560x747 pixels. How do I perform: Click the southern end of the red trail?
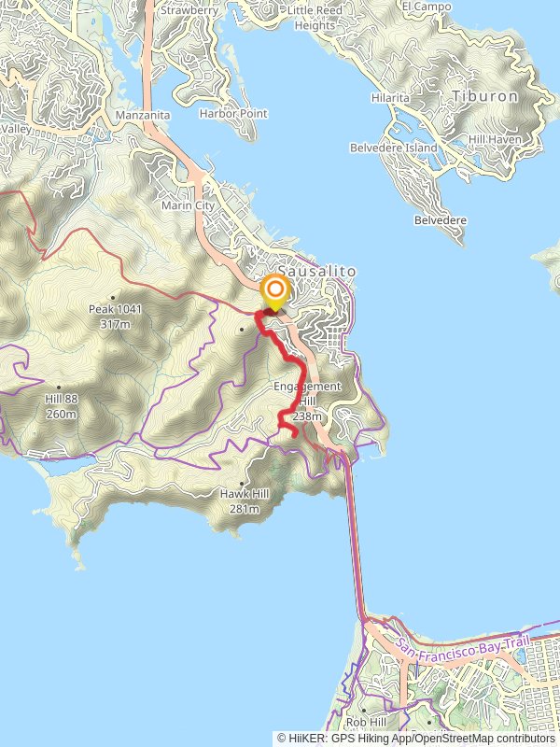click(x=295, y=434)
